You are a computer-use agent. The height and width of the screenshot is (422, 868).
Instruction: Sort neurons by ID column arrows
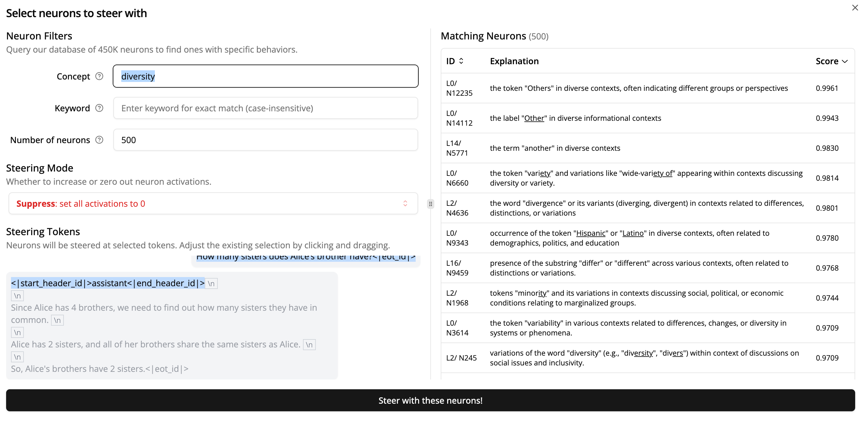(x=461, y=61)
